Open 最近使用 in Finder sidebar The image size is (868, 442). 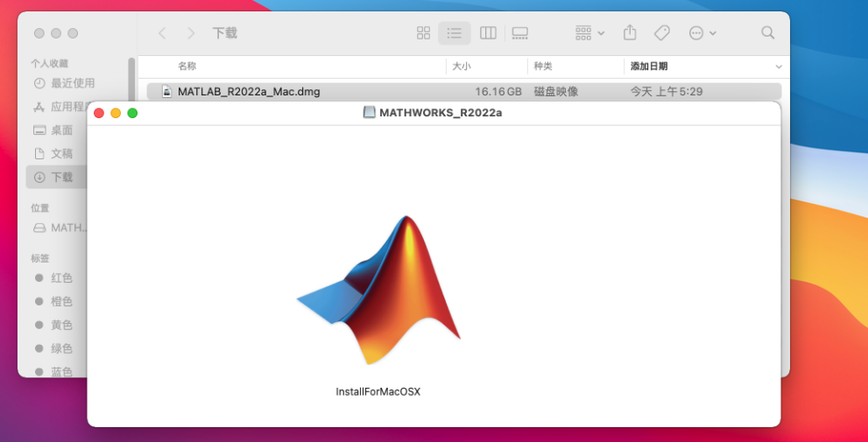point(64,83)
